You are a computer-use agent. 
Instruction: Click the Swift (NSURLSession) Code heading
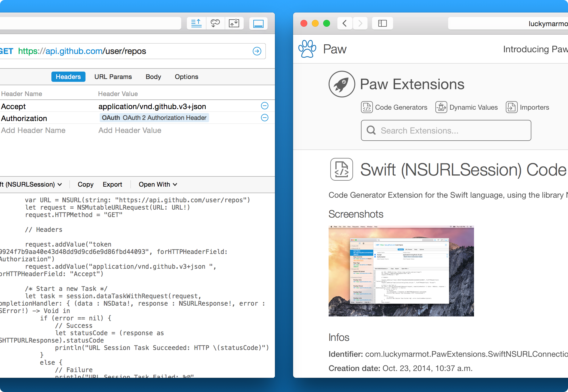click(463, 170)
